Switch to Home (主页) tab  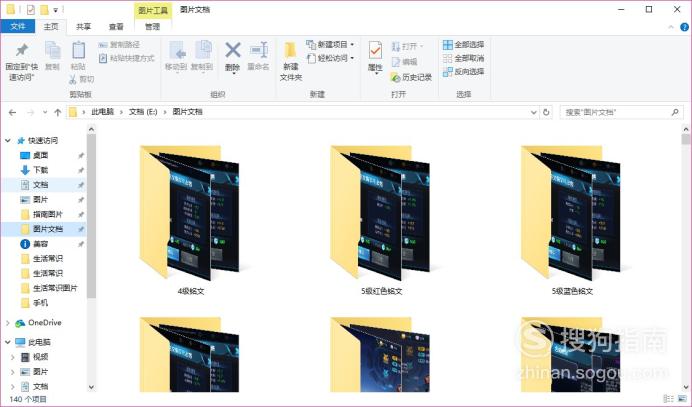[x=51, y=26]
